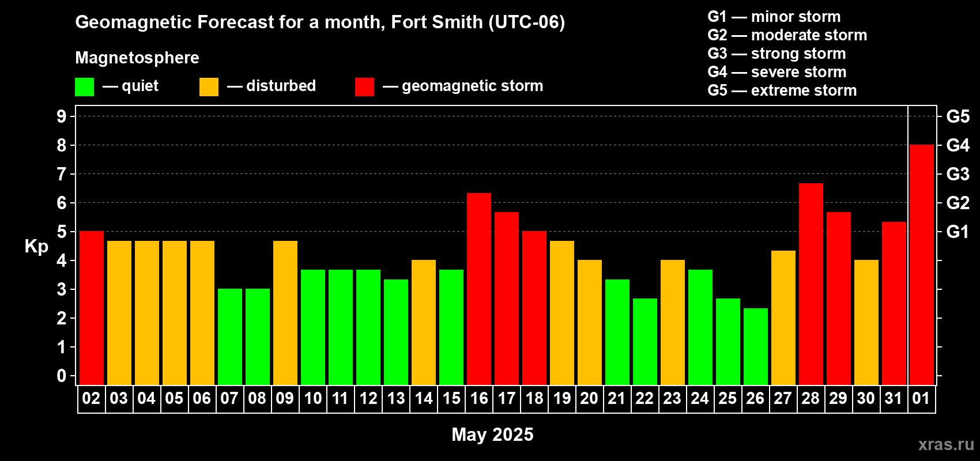
Task: Click the 'G3 — strong storm' legend line
Action: 777,54
